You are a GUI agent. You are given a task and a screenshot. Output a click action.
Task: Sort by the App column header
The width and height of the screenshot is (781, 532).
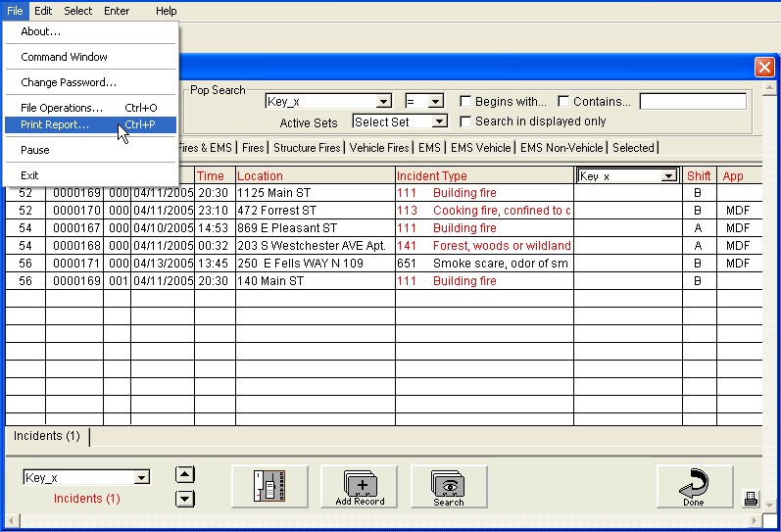click(x=739, y=175)
